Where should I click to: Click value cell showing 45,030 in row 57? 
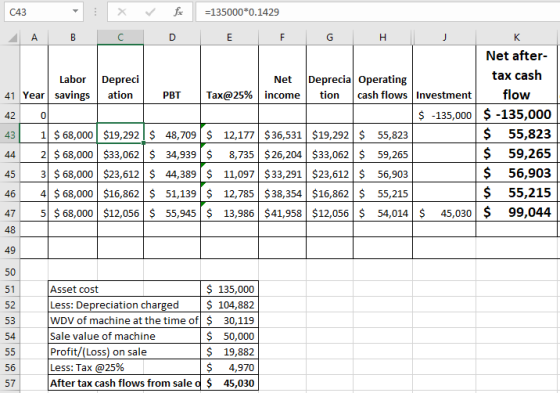coord(229,383)
